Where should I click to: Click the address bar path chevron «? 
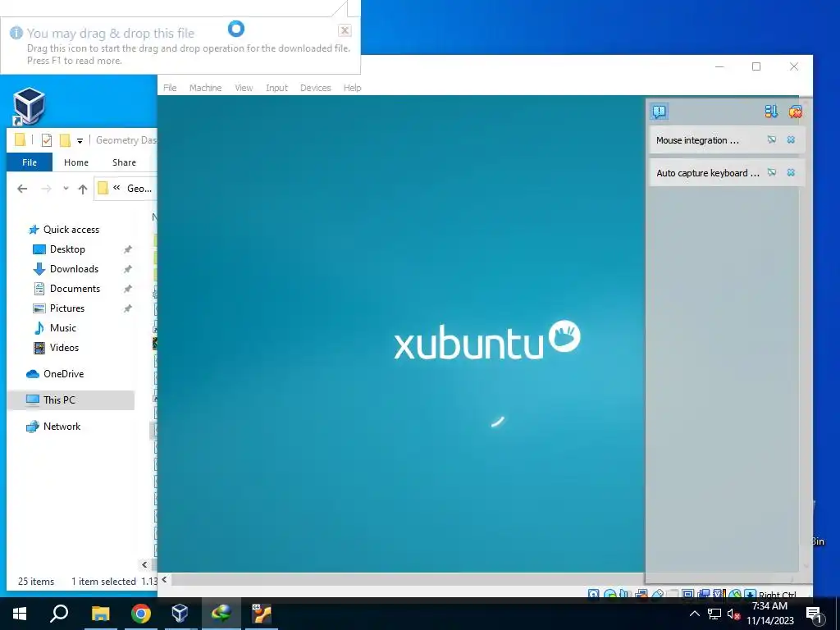coord(116,188)
